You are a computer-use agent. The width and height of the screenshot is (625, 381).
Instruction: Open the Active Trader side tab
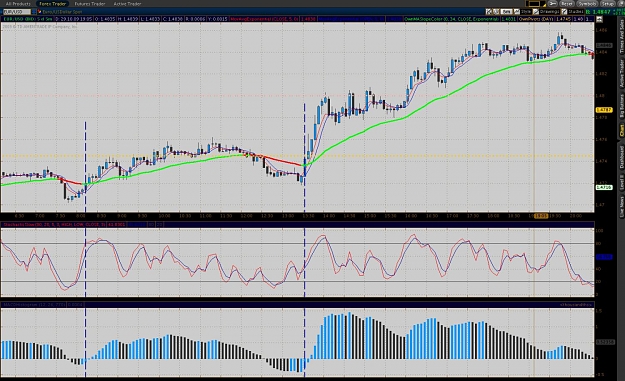coord(621,74)
